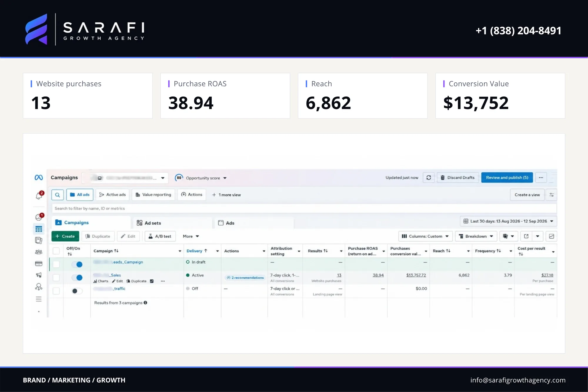588x392 pixels.
Task: Open account overview icon with badge 1
Action: [x=39, y=217]
